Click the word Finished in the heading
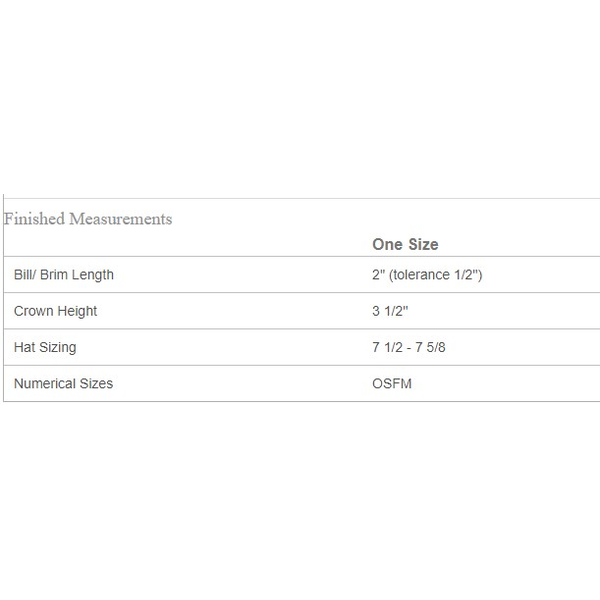 pos(33,219)
